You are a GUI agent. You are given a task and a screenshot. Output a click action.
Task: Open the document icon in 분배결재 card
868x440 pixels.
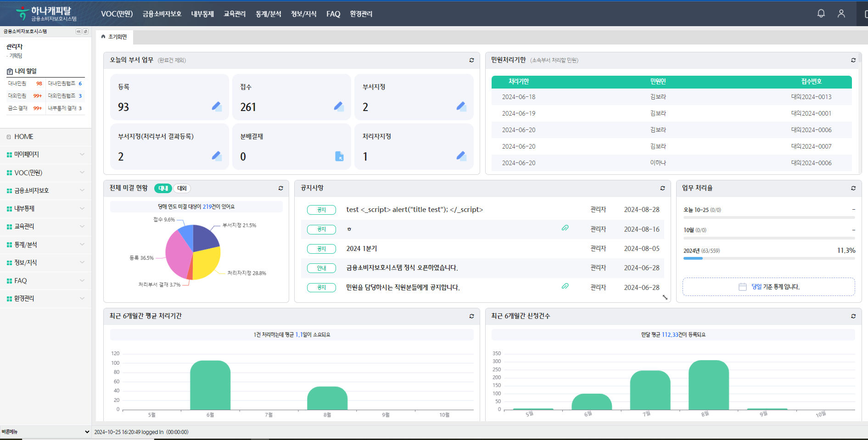(x=339, y=156)
